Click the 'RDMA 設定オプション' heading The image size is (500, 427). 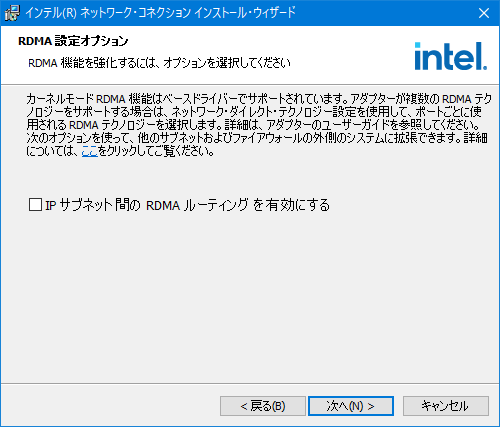coord(73,41)
